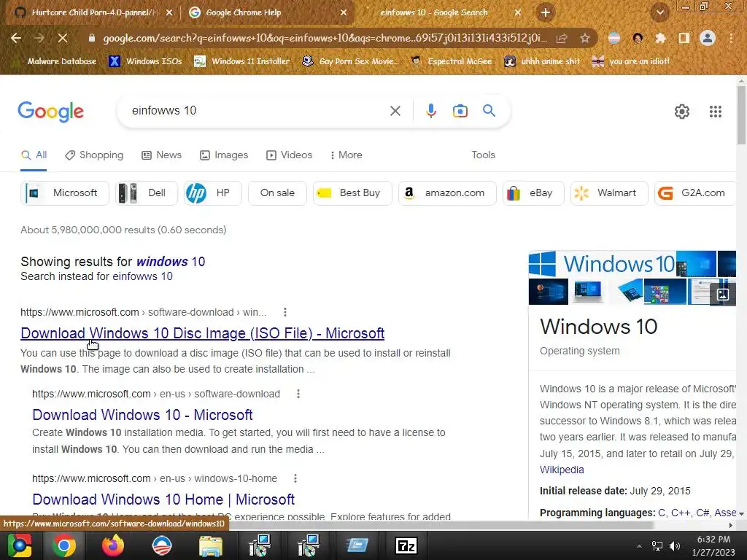Viewport: 747px width, 560px height.
Task: Open the Windows ISOs bookmark
Action: (146, 61)
